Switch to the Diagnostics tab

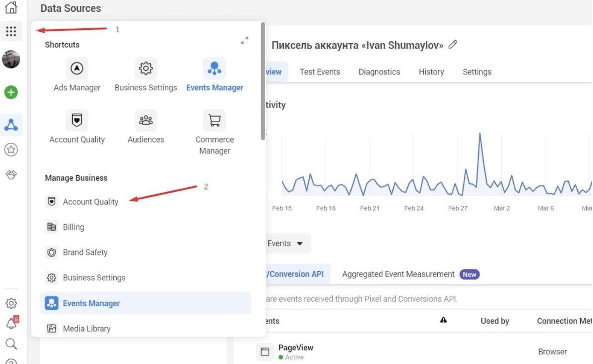tap(379, 72)
